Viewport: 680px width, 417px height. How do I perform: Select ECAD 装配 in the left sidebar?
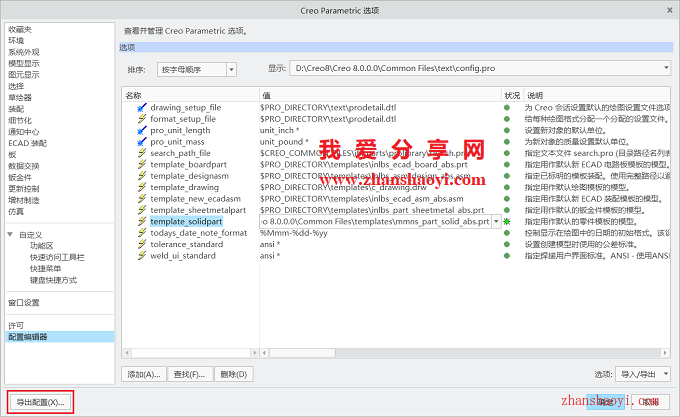pos(27,143)
